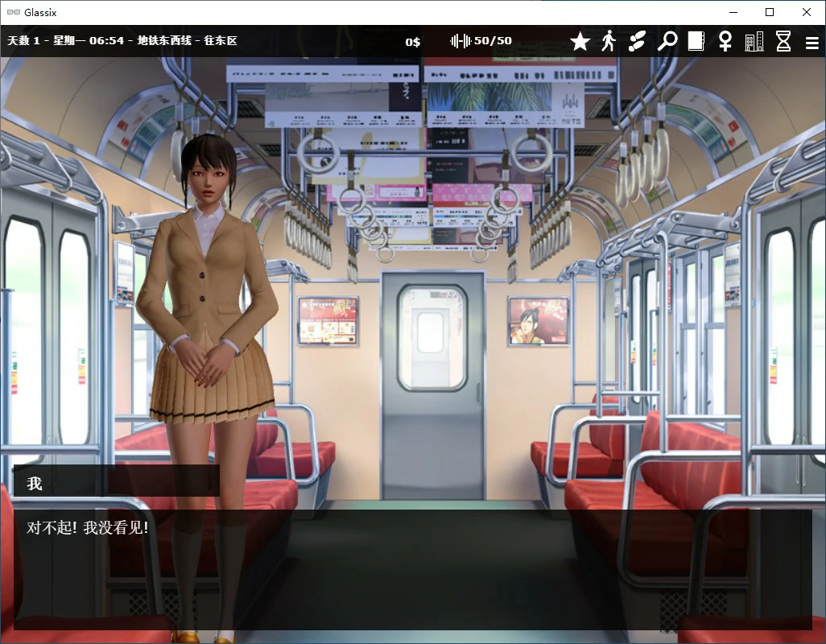Click the 50/50 energy value
826x644 pixels.
[x=493, y=40]
